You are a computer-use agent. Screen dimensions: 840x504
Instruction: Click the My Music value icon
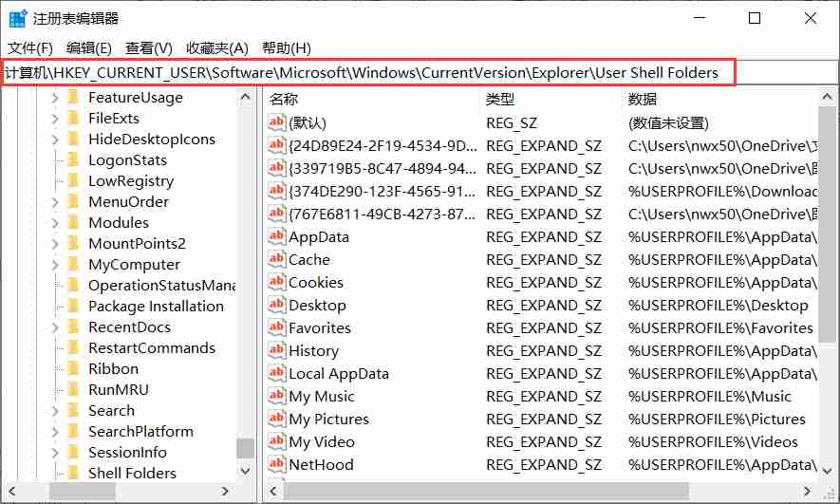(276, 396)
